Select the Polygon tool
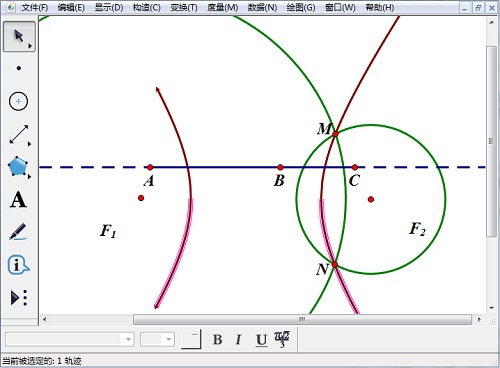This screenshot has width=500, height=368. pyautogui.click(x=18, y=167)
